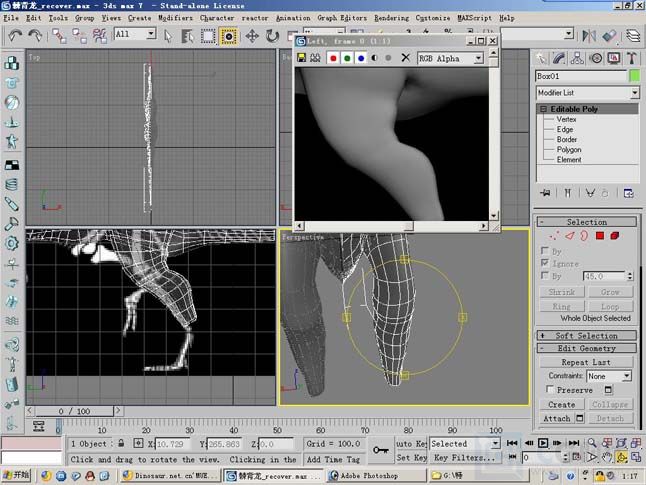Open the Animation menu

pos(293,18)
